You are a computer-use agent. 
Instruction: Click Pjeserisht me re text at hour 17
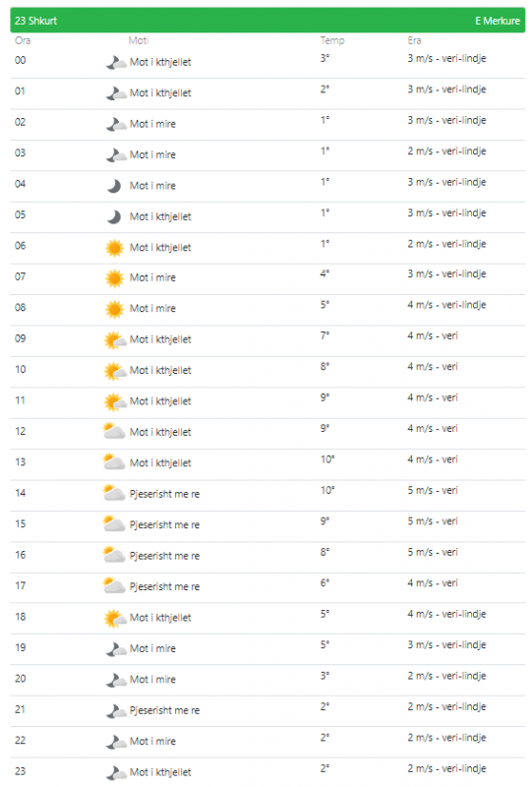pyautogui.click(x=164, y=586)
